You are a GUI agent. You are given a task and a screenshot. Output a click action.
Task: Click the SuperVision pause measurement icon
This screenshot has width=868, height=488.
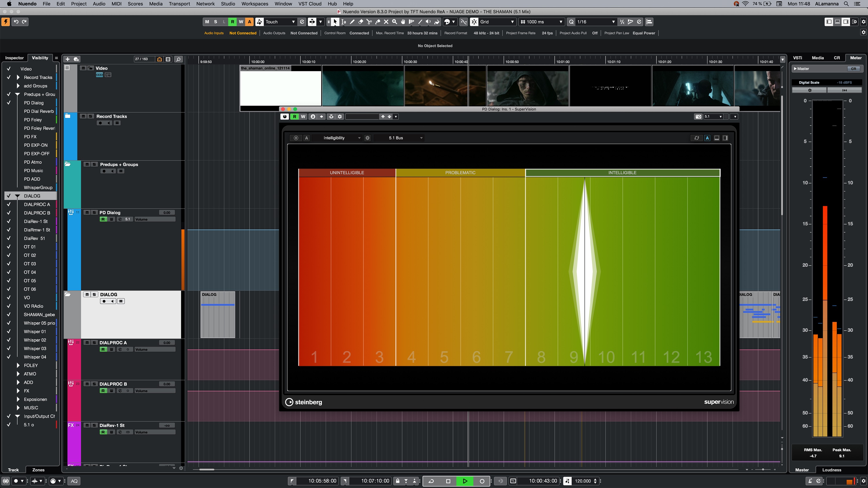tap(296, 138)
